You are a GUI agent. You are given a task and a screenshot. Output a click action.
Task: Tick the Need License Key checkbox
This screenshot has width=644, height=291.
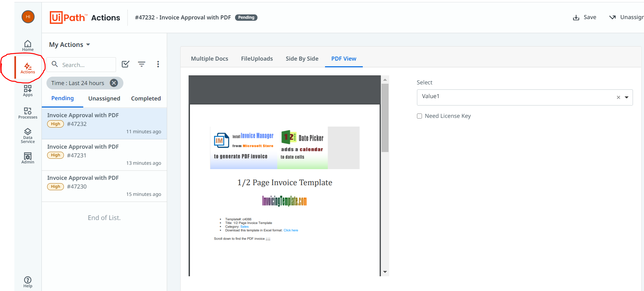(419, 116)
